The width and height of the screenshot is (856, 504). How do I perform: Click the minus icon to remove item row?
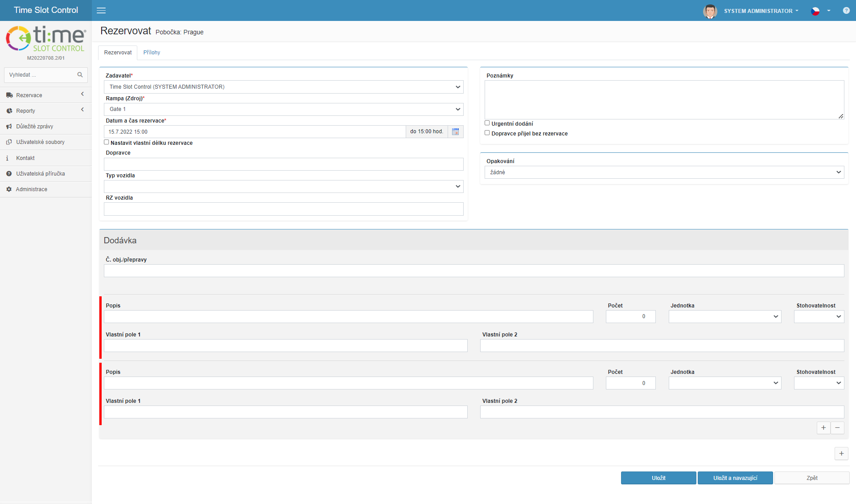coord(837,428)
